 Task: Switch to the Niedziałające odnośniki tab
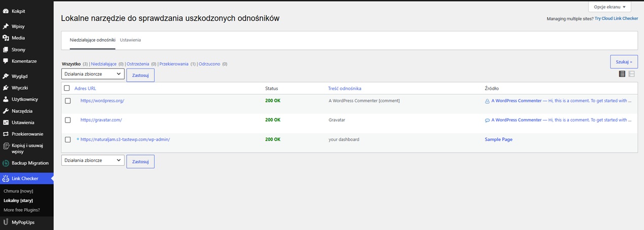(x=93, y=40)
